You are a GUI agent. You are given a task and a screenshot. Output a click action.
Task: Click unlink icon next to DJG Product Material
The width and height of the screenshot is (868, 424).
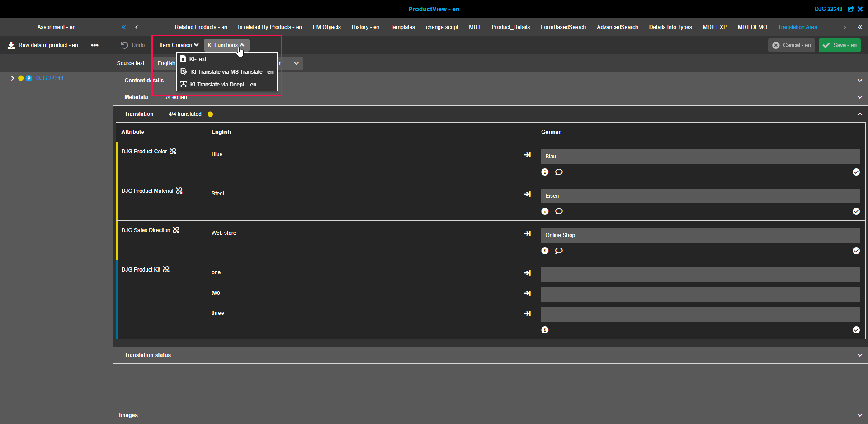point(179,191)
